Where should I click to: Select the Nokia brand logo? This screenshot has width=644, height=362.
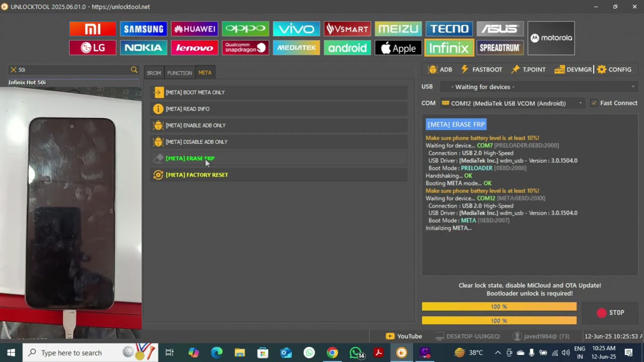(x=143, y=48)
